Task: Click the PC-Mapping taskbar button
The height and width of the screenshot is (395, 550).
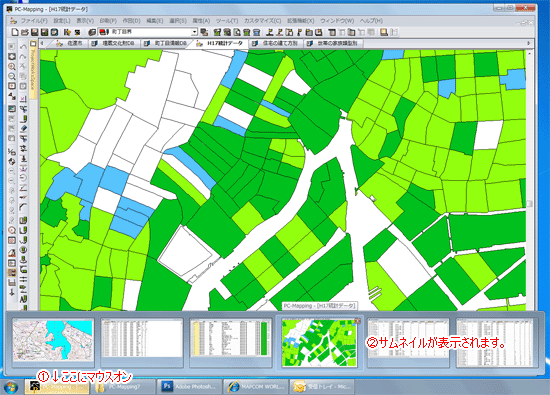Action: (x=57, y=387)
